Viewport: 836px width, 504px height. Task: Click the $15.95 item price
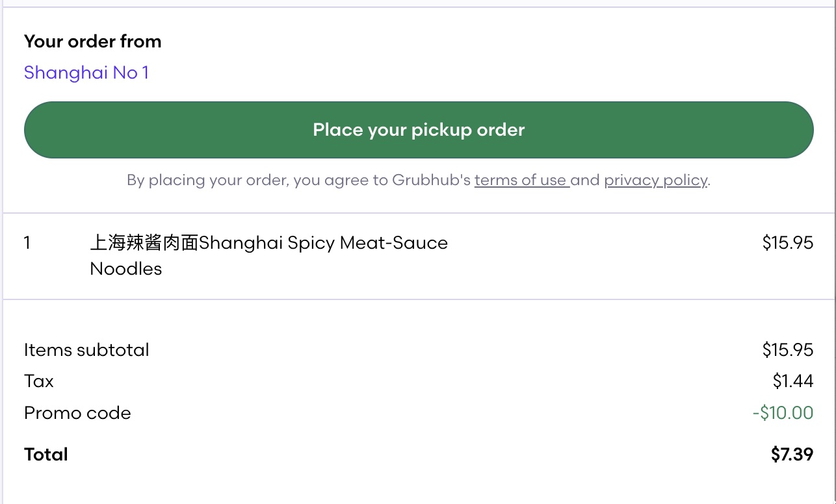(787, 242)
